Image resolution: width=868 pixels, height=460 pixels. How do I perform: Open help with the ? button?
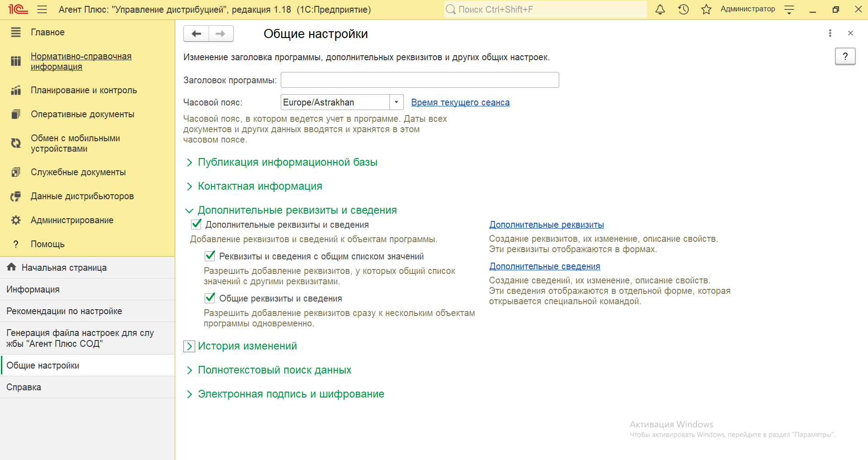tap(845, 56)
